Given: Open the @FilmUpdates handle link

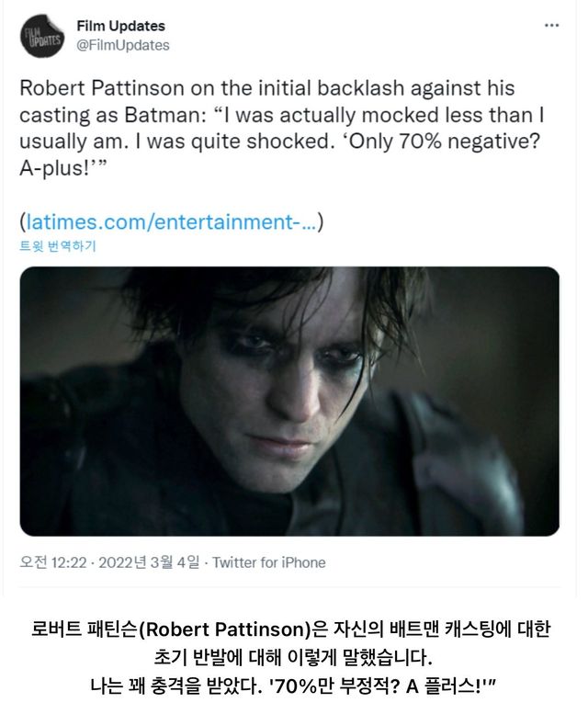Looking at the screenshot, I should point(123,45).
